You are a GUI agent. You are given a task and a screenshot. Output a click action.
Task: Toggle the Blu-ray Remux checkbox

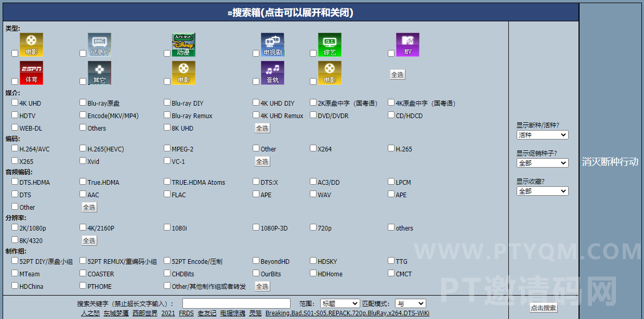pyautogui.click(x=167, y=115)
